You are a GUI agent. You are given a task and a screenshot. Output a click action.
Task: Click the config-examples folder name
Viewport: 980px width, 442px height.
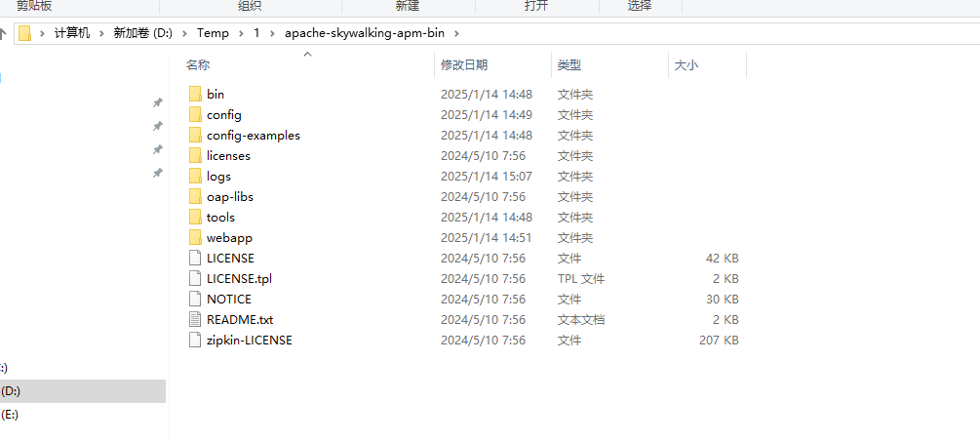tap(254, 135)
